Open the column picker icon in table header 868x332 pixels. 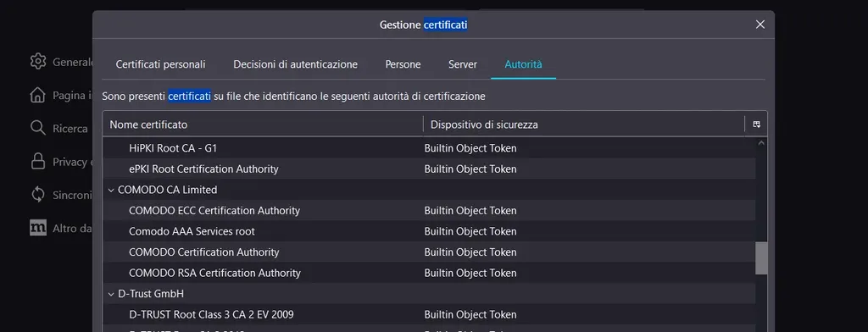757,125
